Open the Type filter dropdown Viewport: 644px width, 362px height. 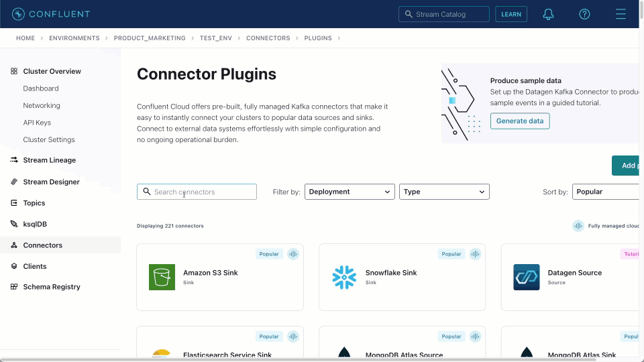pos(444,192)
